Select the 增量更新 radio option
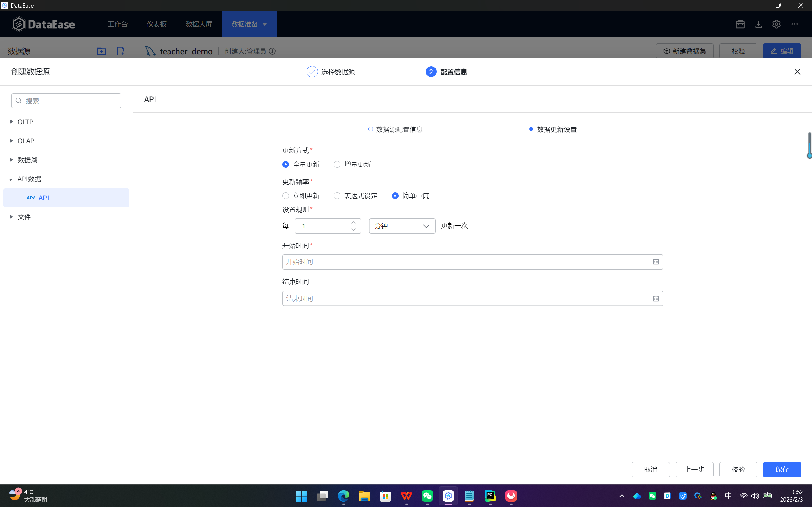 click(337, 164)
